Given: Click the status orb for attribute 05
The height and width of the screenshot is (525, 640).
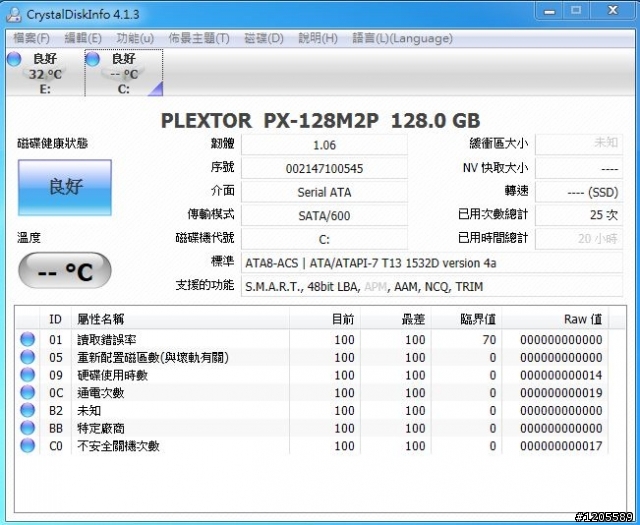Looking at the screenshot, I should (27, 357).
